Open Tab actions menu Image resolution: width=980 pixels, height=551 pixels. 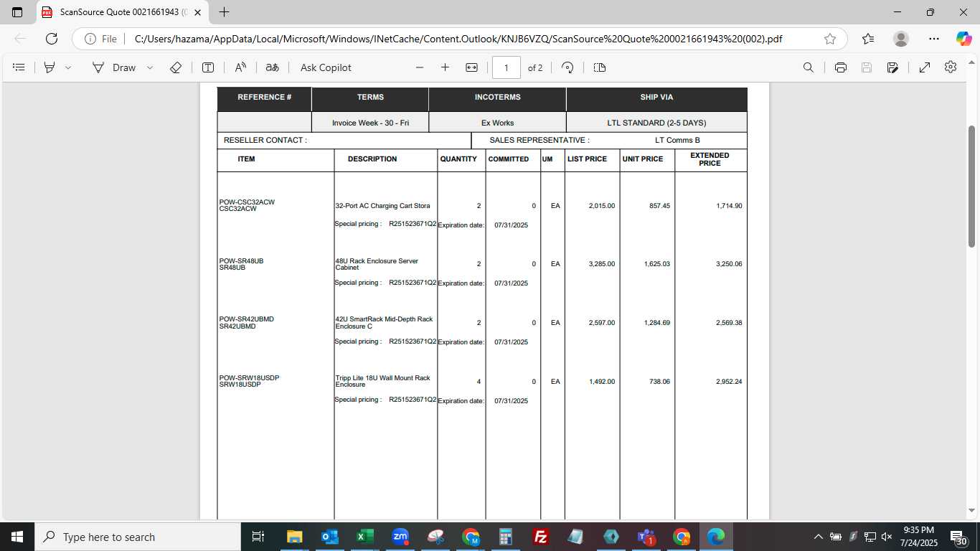17,12
